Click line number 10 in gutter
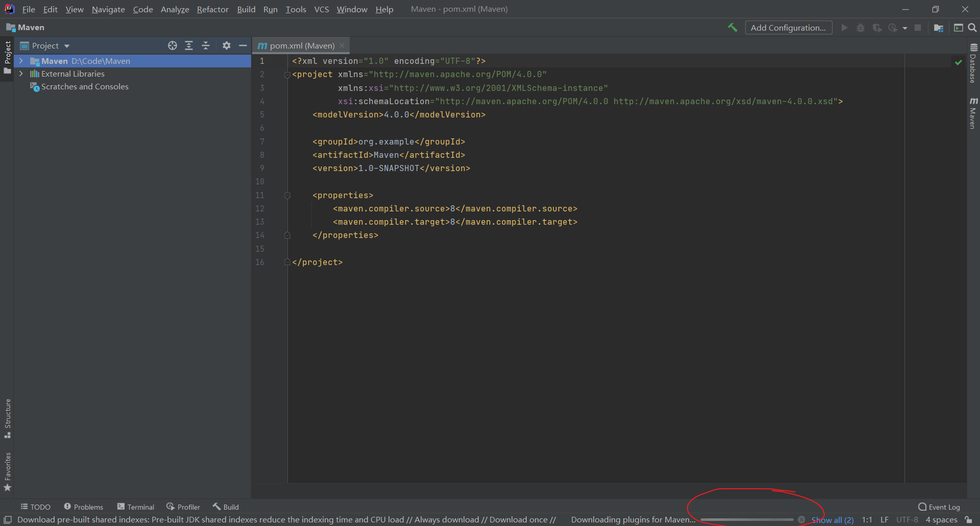This screenshot has width=980, height=526. click(260, 181)
